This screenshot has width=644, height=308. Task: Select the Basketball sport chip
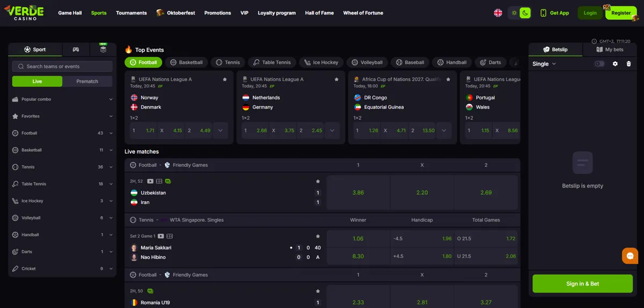(186, 62)
